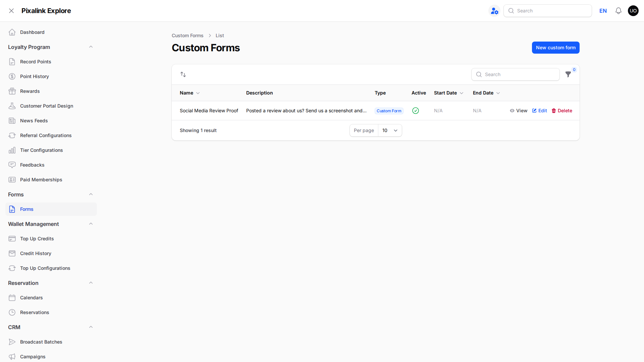
Task: Sort table by End Date column
Action: pyautogui.click(x=486, y=93)
